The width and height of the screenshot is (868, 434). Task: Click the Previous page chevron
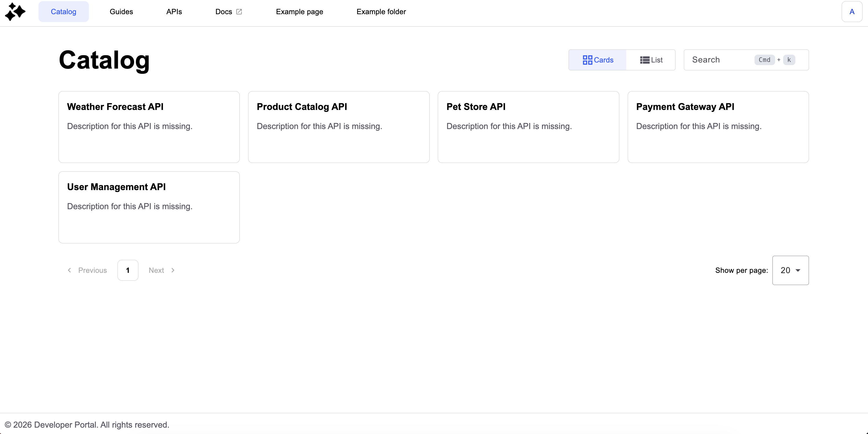coord(69,270)
